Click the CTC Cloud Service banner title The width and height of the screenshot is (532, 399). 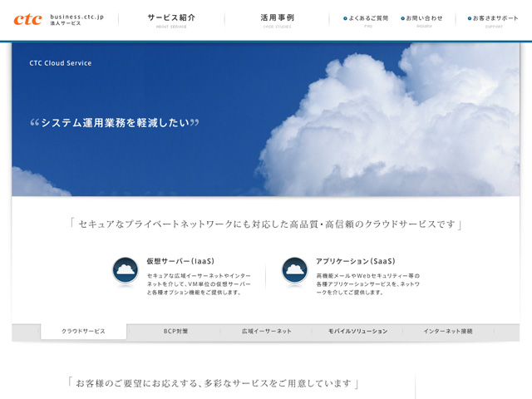tap(61, 63)
